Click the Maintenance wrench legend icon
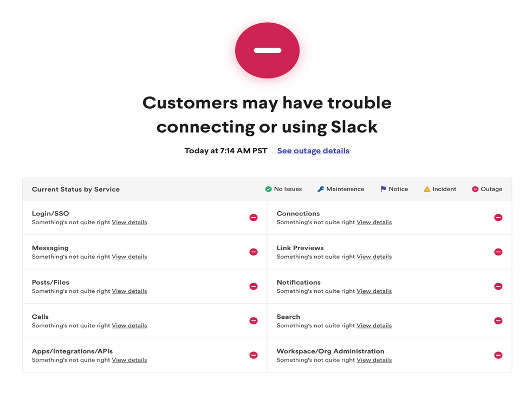The image size is (532, 393). [321, 189]
